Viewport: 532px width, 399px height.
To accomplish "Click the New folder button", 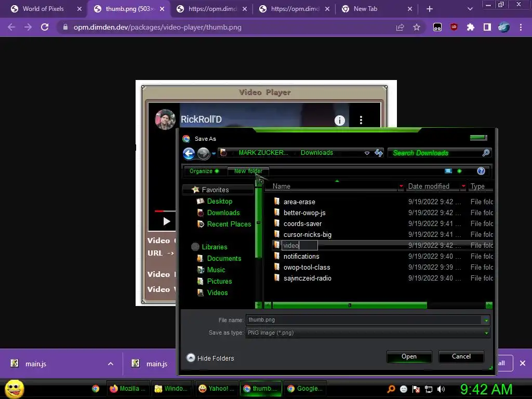I will (x=248, y=171).
